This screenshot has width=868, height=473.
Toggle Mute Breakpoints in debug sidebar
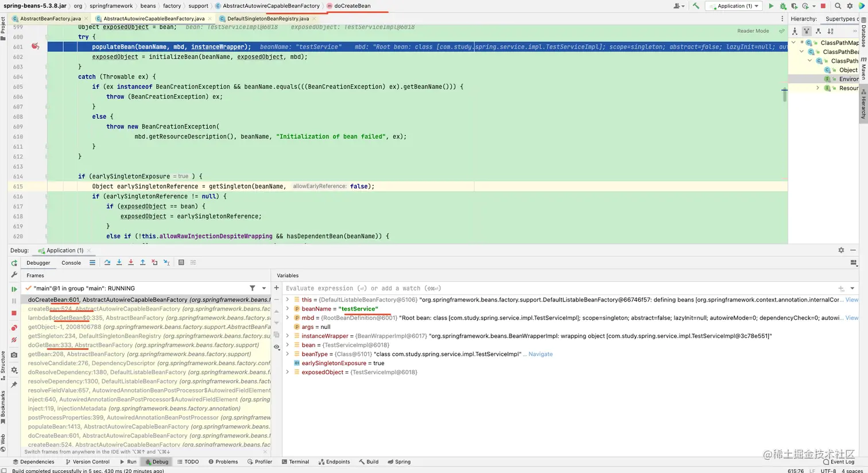click(14, 340)
